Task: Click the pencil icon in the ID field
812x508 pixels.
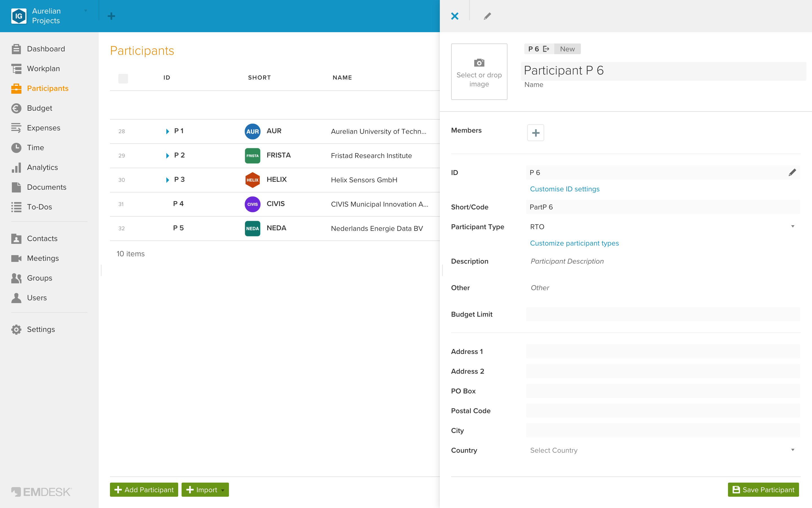Action: tap(792, 172)
